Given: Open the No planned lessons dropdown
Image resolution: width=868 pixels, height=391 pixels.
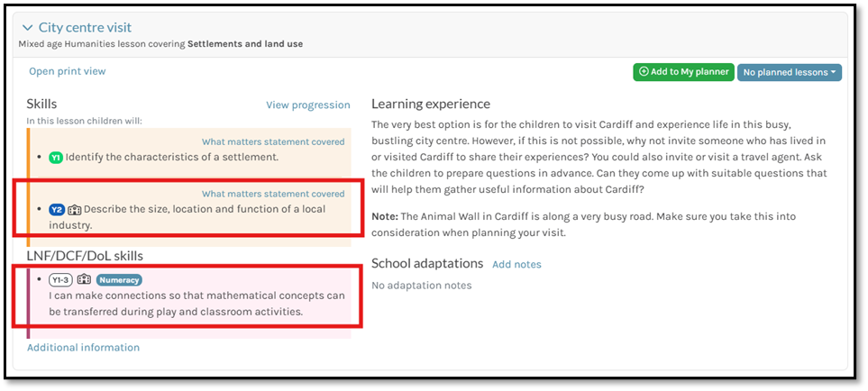Looking at the screenshot, I should [x=789, y=72].
